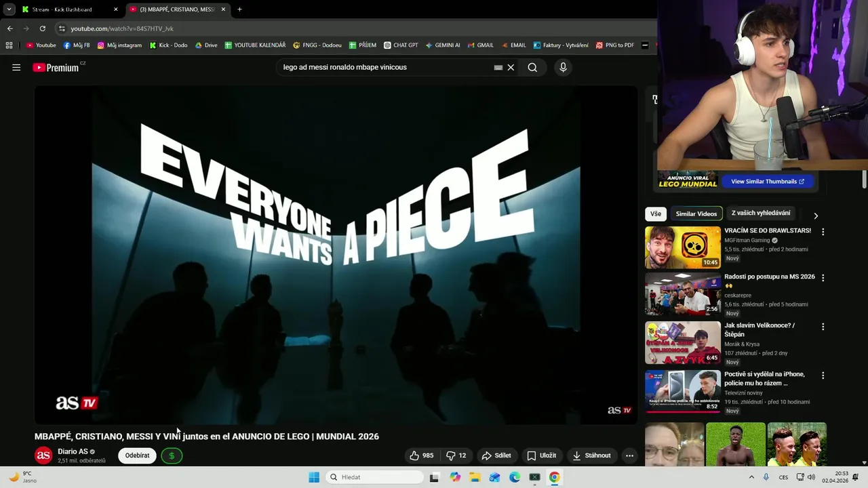
Task: Open Diario AS channel avatar
Action: click(43, 455)
